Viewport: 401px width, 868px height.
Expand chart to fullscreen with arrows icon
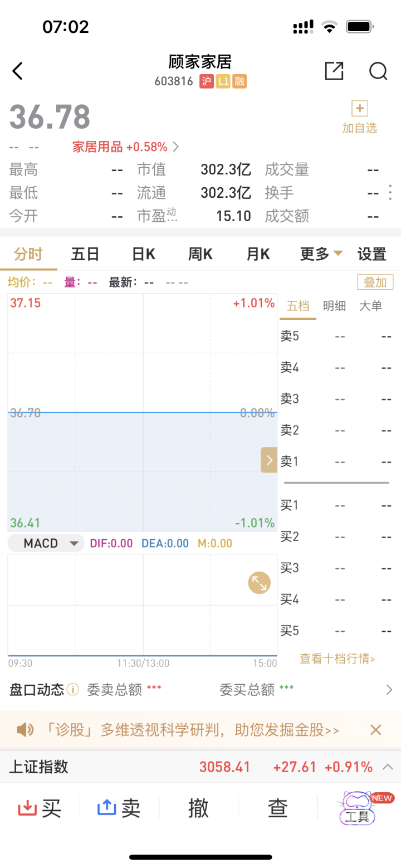pos(259,583)
